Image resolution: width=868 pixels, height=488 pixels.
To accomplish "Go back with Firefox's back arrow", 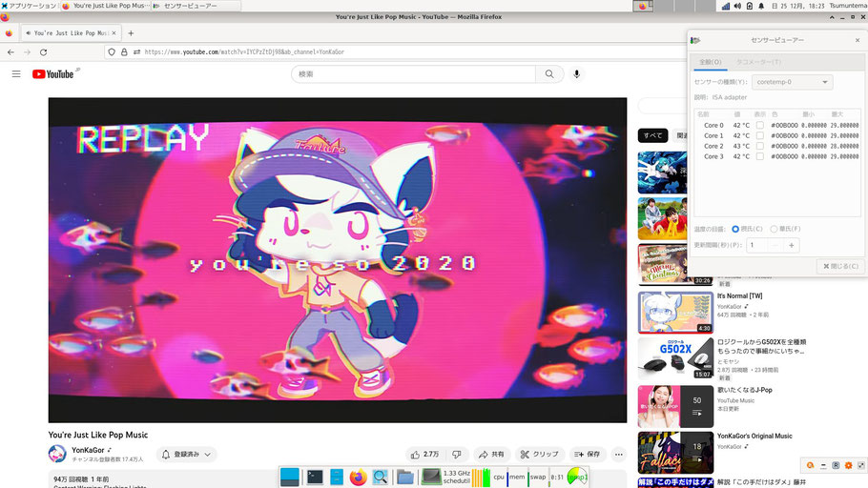I will tap(11, 52).
